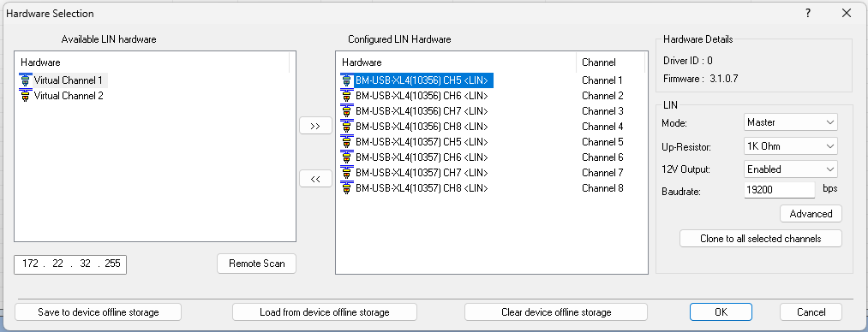
Task: Confirm with the OK button
Action: (x=721, y=312)
